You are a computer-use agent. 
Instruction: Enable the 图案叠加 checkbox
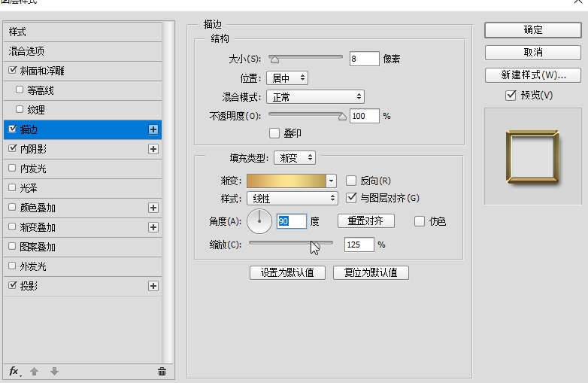[x=12, y=246]
